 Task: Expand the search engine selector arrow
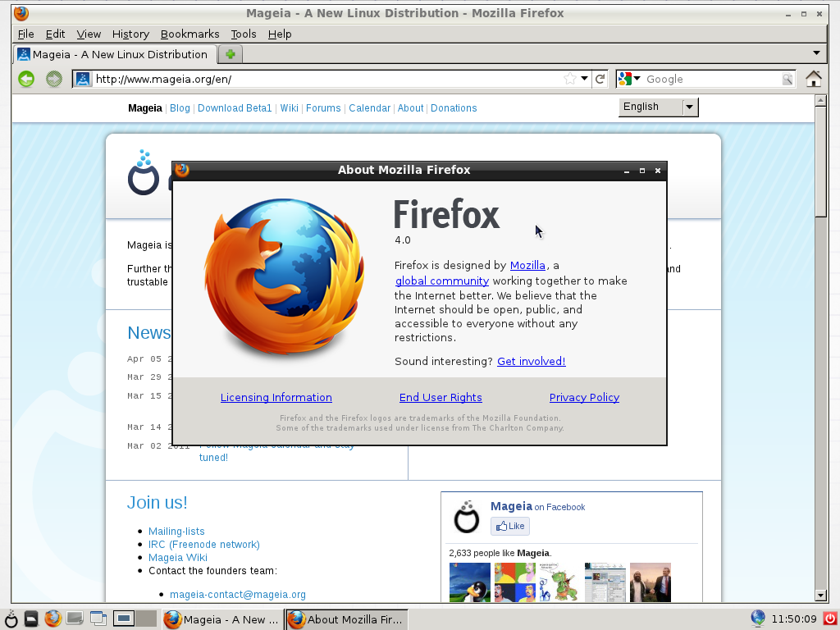[x=637, y=79]
